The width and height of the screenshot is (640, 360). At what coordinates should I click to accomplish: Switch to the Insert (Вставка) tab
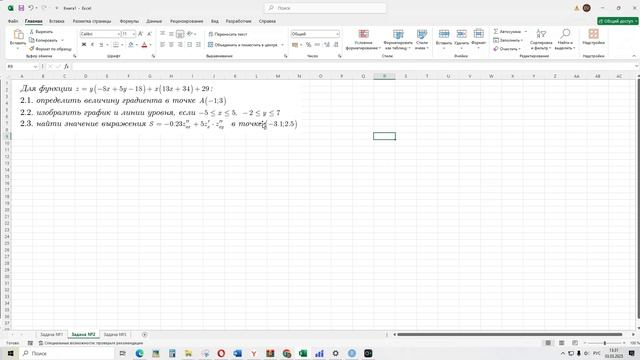point(57,21)
